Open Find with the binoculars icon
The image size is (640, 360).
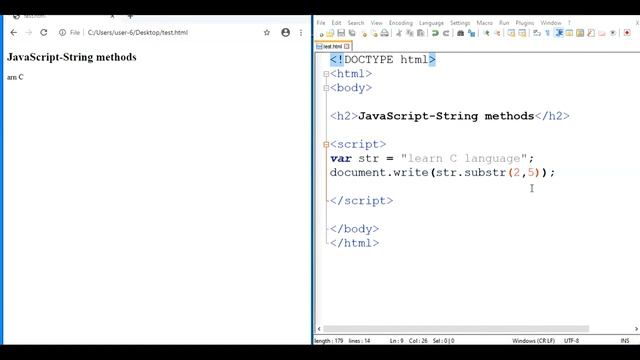460,33
